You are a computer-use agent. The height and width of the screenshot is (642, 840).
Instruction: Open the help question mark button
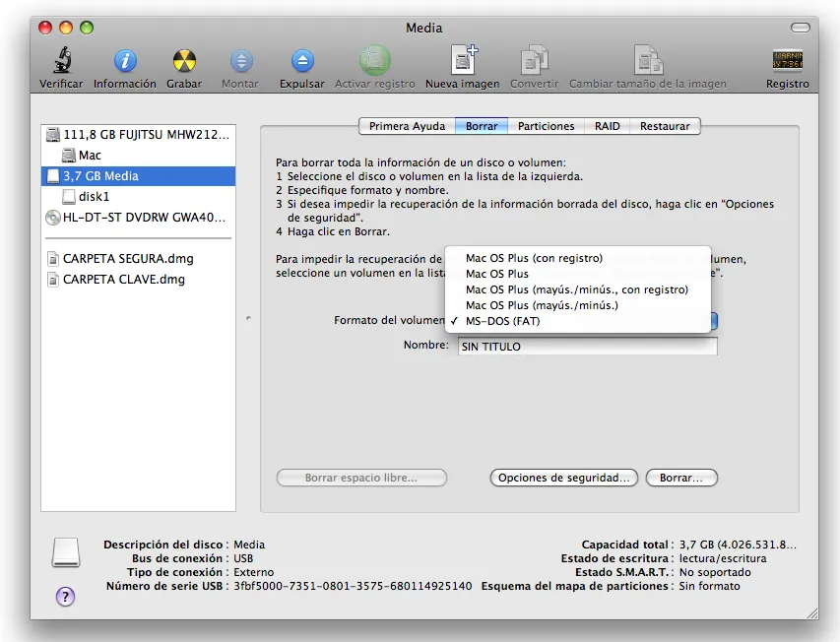point(65,596)
